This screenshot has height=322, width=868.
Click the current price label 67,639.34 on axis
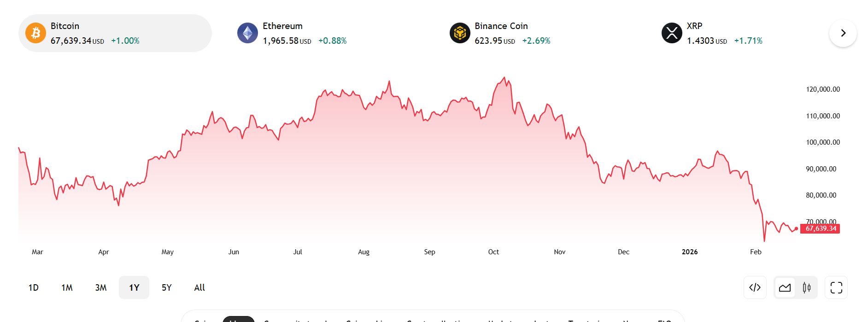[x=821, y=228]
